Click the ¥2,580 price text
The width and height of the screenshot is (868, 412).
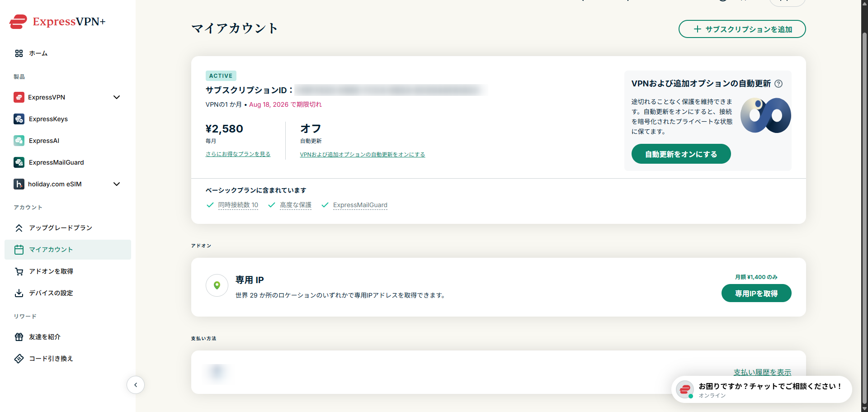pos(224,129)
